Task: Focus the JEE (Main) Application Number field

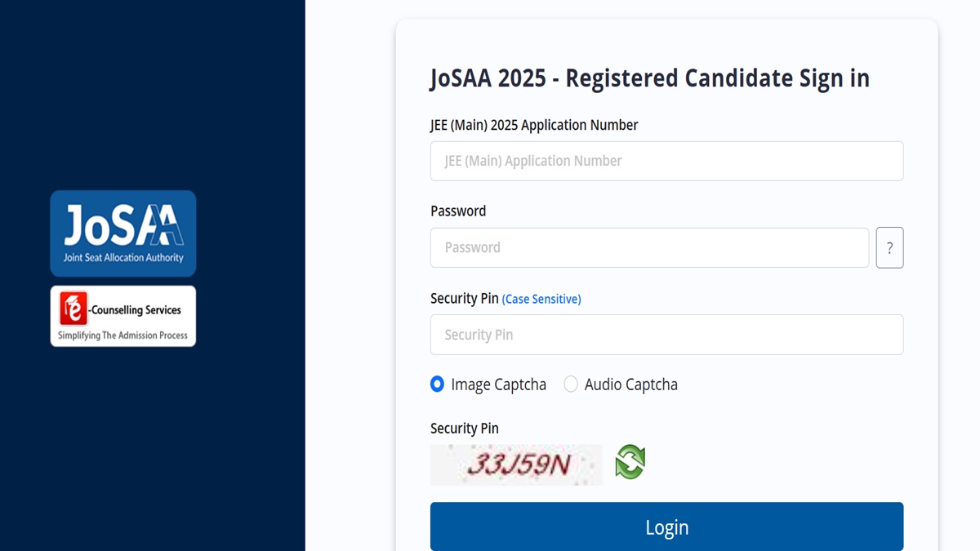Action: tap(666, 161)
